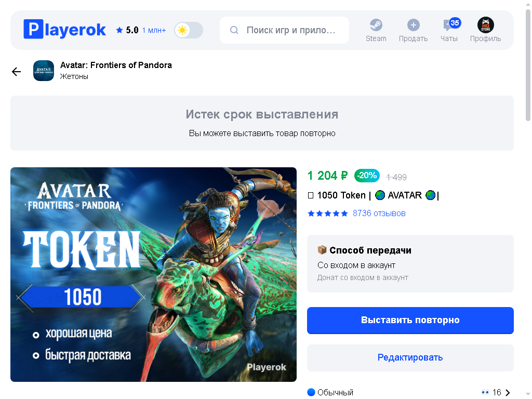The image size is (532, 399).
Task: Click the Avatar game icon thumbnail
Action: (44, 71)
